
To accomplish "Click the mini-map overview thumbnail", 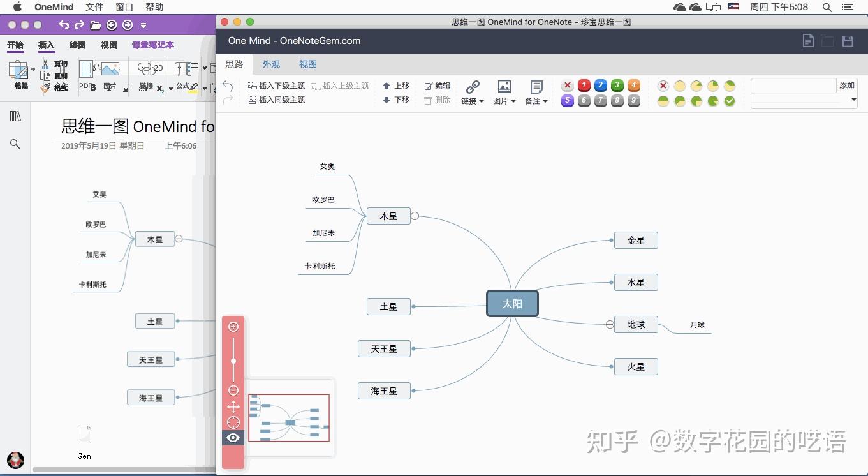I will pyautogui.click(x=288, y=418).
